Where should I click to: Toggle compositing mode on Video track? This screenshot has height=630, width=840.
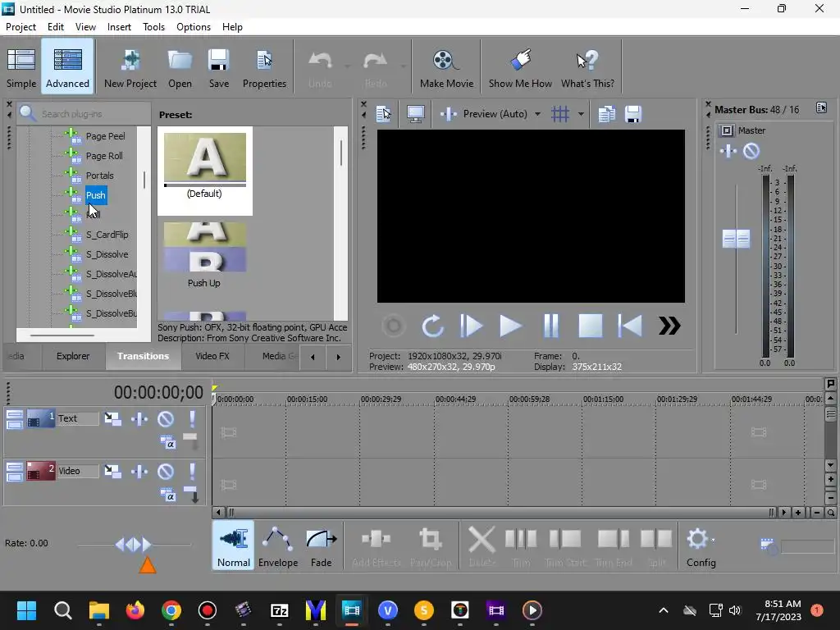click(x=168, y=495)
